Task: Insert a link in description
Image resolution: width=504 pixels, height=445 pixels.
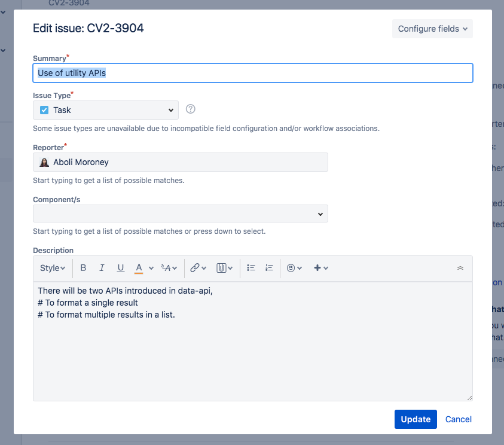Action: [195, 268]
